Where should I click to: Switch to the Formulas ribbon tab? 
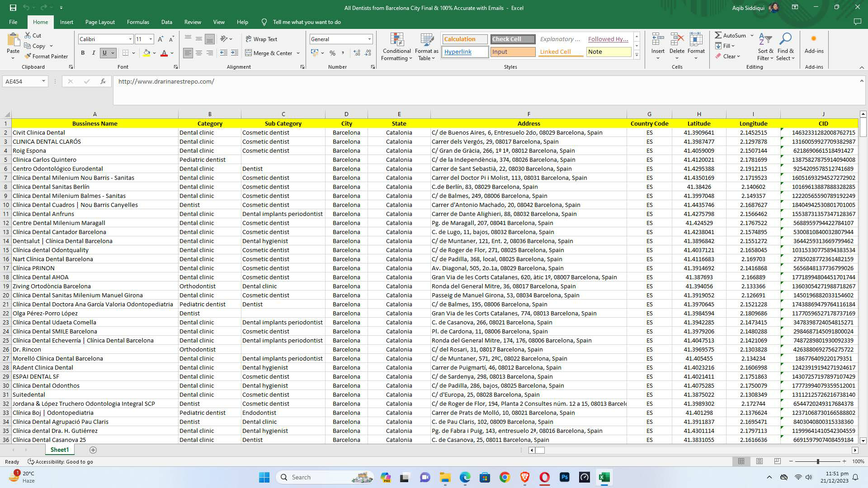138,22
